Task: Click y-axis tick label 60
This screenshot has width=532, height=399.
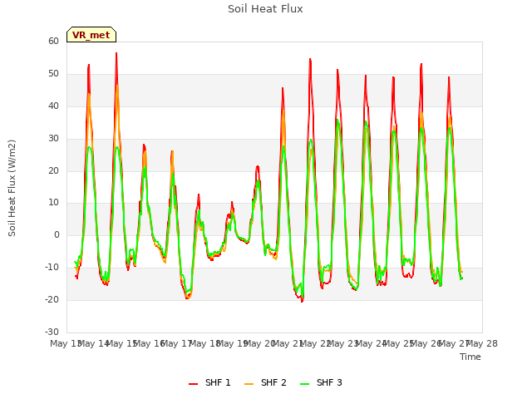Action: tap(53, 41)
